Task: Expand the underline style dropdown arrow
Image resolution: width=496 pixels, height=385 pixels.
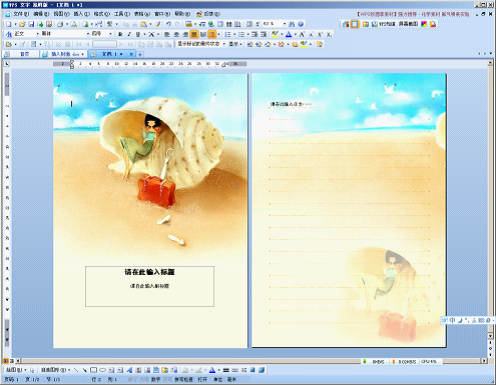Action: 144,34
